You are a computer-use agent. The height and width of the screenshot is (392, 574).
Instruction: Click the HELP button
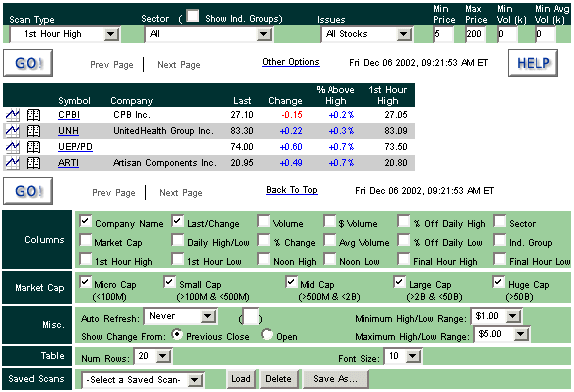coord(533,63)
